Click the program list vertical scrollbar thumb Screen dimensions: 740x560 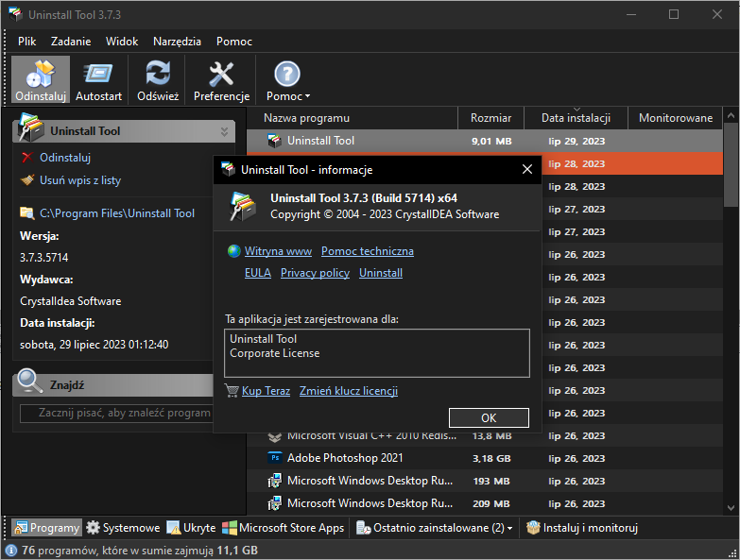731,165
